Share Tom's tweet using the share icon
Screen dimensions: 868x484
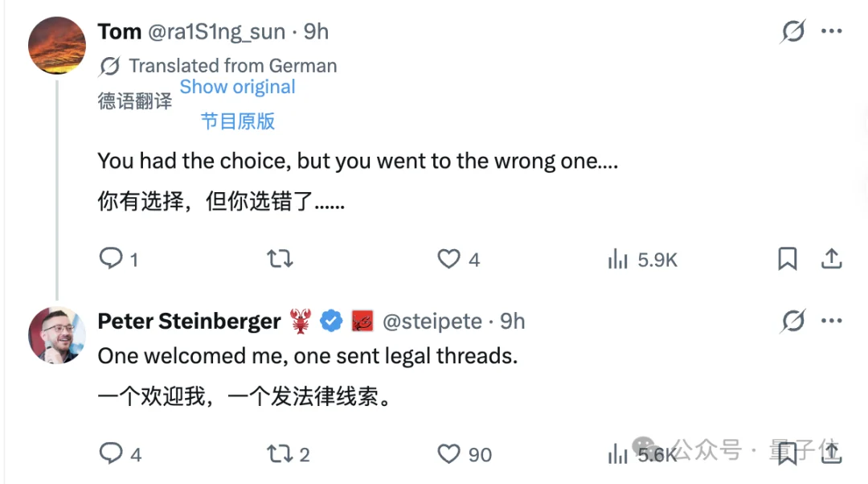pos(832,259)
